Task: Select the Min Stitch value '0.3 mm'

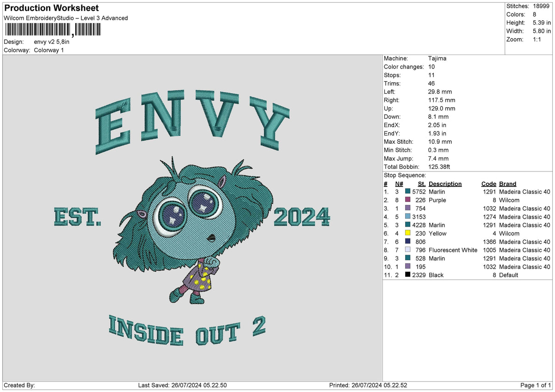Action: [x=438, y=150]
